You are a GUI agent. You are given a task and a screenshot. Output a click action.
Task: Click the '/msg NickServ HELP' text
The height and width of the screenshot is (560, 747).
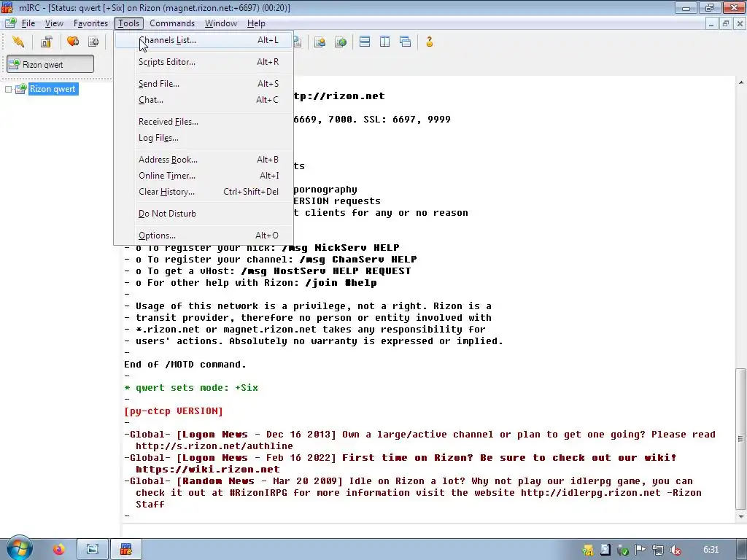coord(341,248)
